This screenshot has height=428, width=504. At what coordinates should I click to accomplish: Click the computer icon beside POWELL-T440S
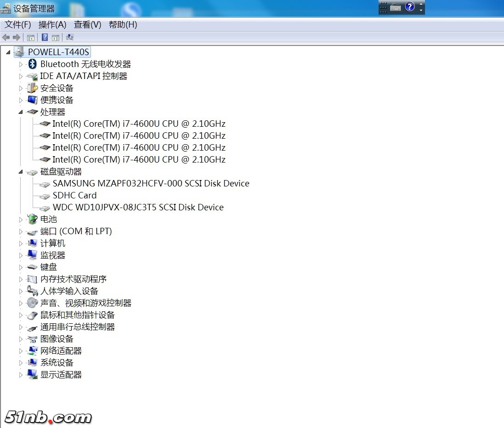[x=20, y=52]
